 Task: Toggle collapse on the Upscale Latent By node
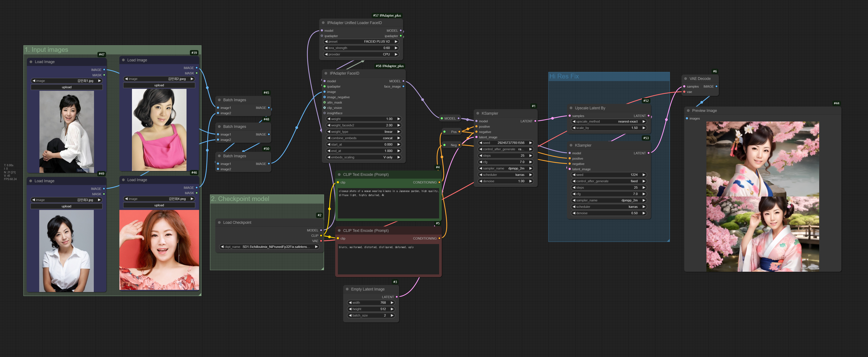[x=571, y=108]
